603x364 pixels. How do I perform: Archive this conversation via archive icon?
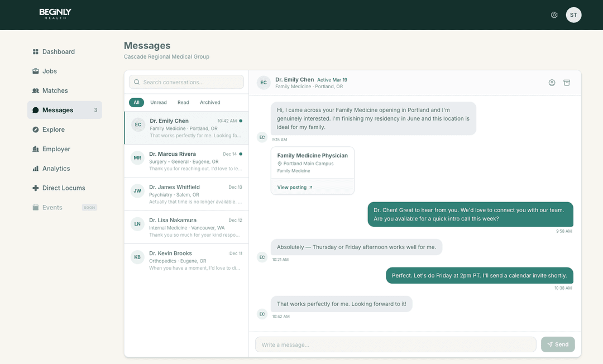click(567, 83)
